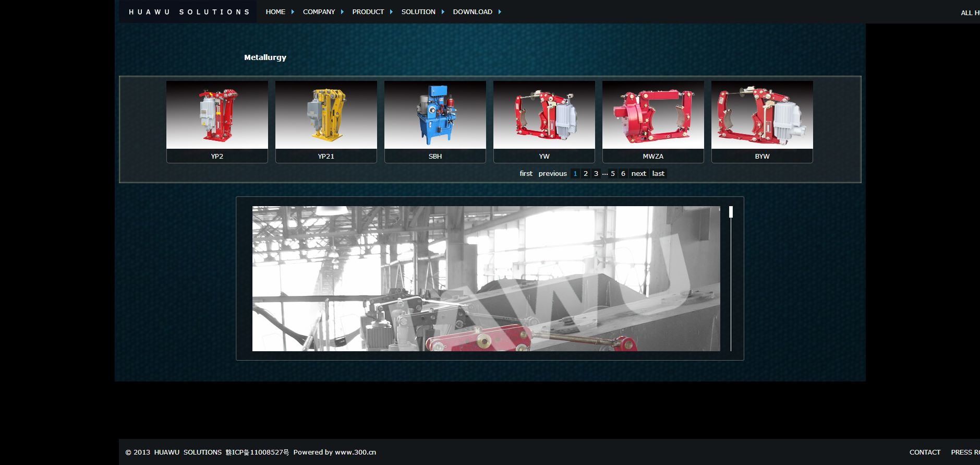
Task: Click the BYW product label
Action: 762,156
